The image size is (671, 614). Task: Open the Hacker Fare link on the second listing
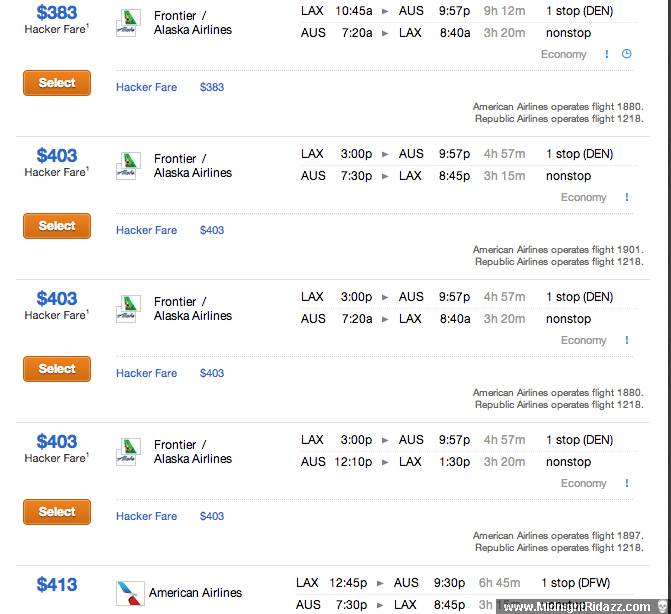click(146, 230)
